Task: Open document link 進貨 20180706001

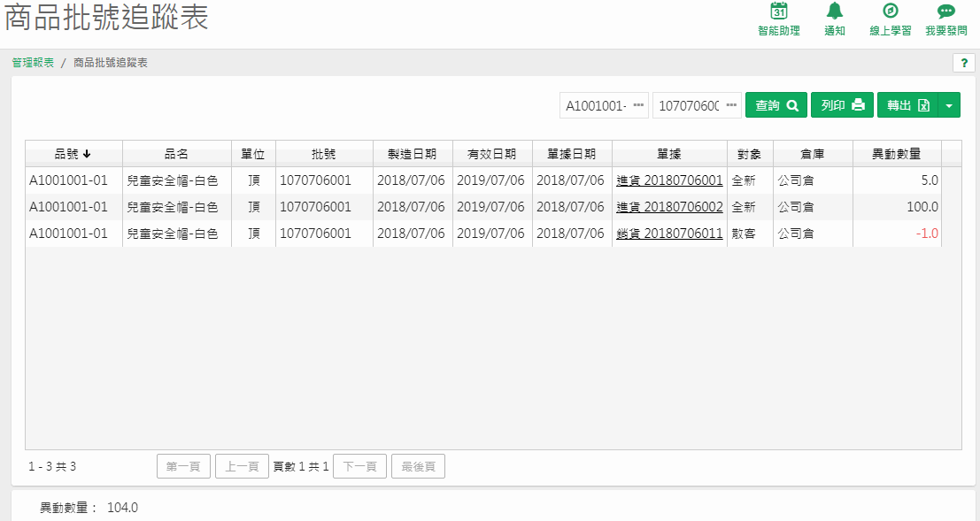Action: coord(669,180)
